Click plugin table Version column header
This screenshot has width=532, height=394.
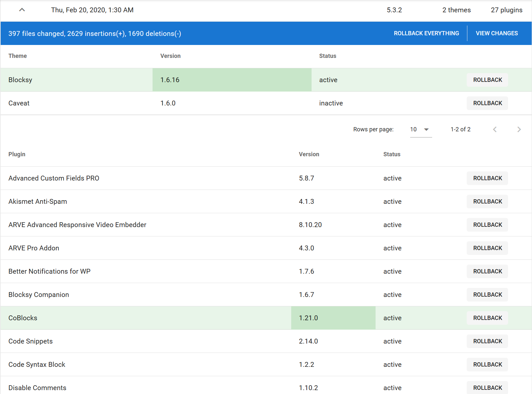tap(309, 154)
